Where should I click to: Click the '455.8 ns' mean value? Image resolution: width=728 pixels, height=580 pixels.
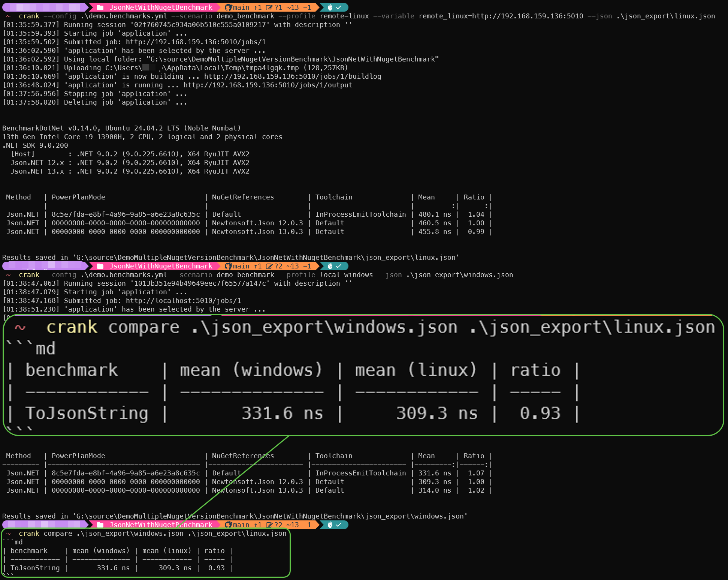tap(435, 232)
